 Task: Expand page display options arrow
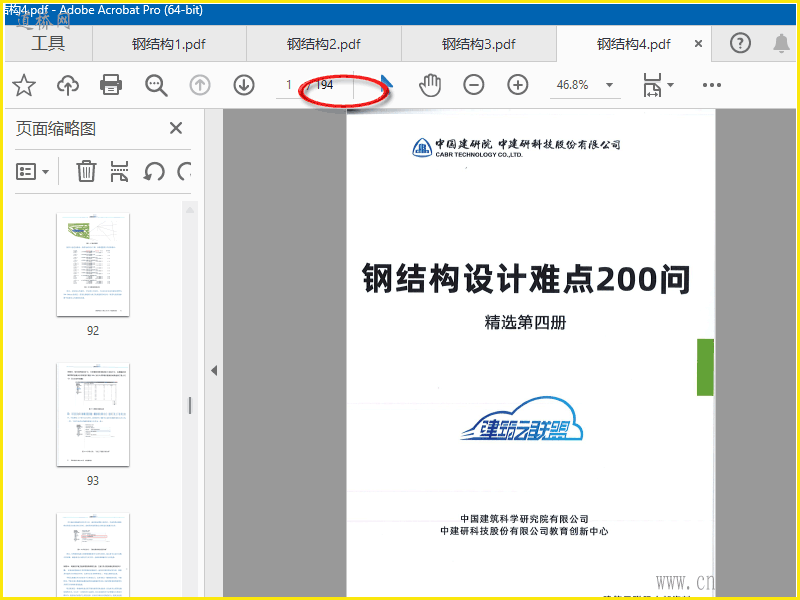[x=670, y=85]
